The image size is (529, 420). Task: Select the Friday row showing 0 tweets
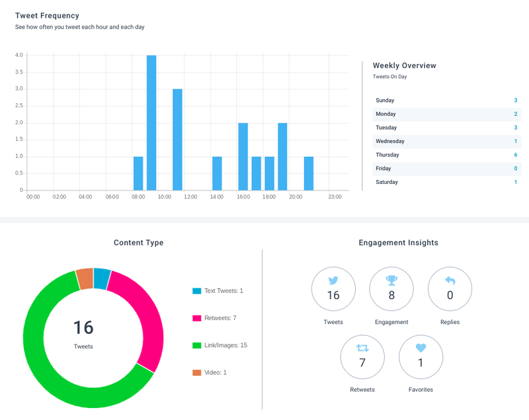pos(447,169)
